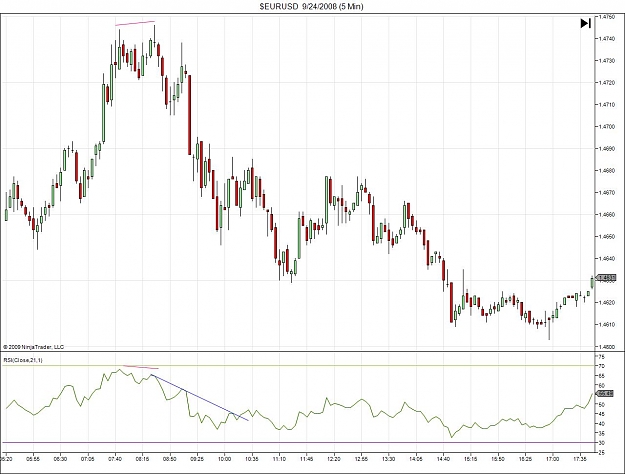Viewport: 625px width, 474px height.
Task: Click the 05:55 time axis label
Action: pos(33,459)
